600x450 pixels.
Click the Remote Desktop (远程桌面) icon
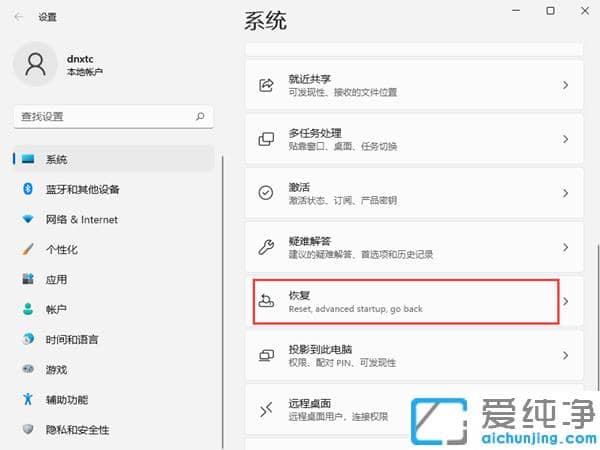point(266,408)
